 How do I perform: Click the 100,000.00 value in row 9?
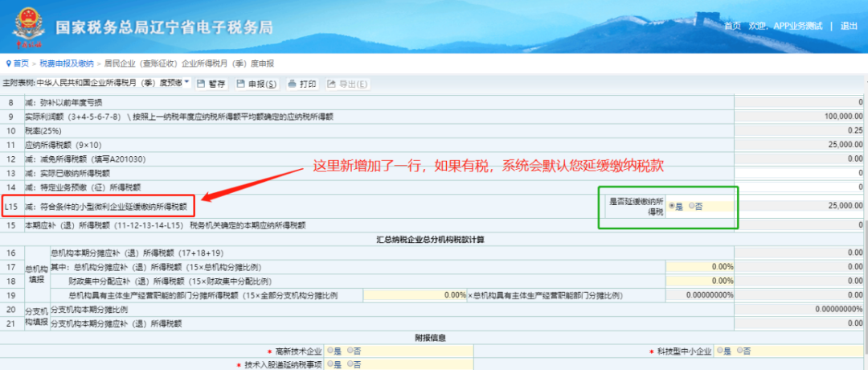point(844,117)
